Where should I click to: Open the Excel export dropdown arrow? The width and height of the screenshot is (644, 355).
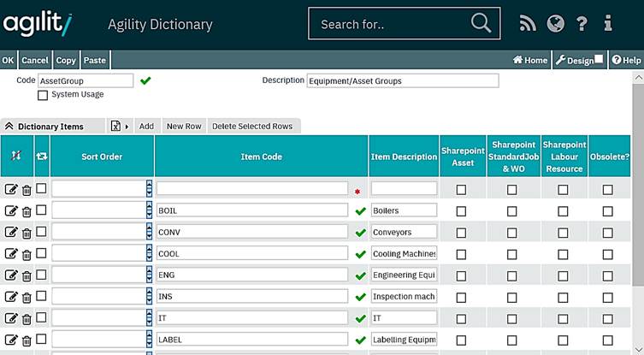[127, 127]
